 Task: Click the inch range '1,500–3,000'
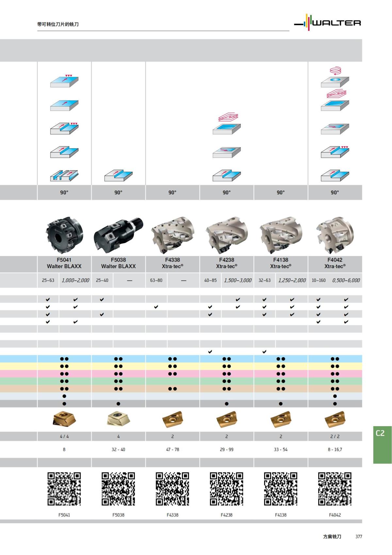[238, 280]
